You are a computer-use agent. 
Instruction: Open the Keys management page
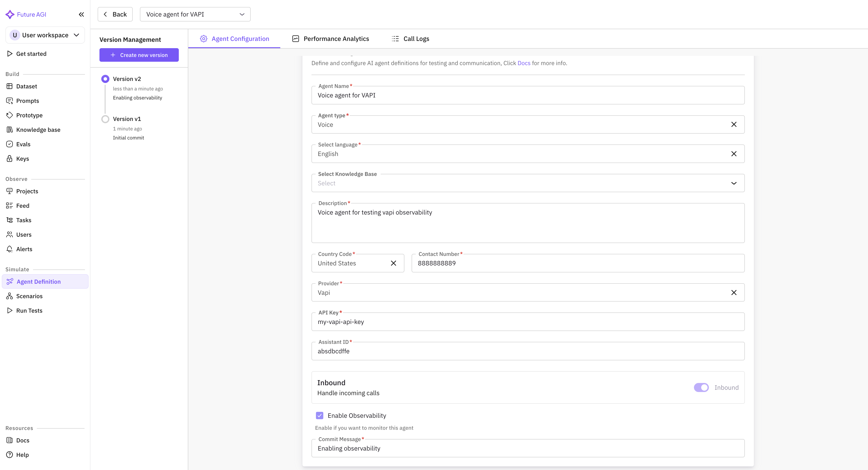[22, 158]
